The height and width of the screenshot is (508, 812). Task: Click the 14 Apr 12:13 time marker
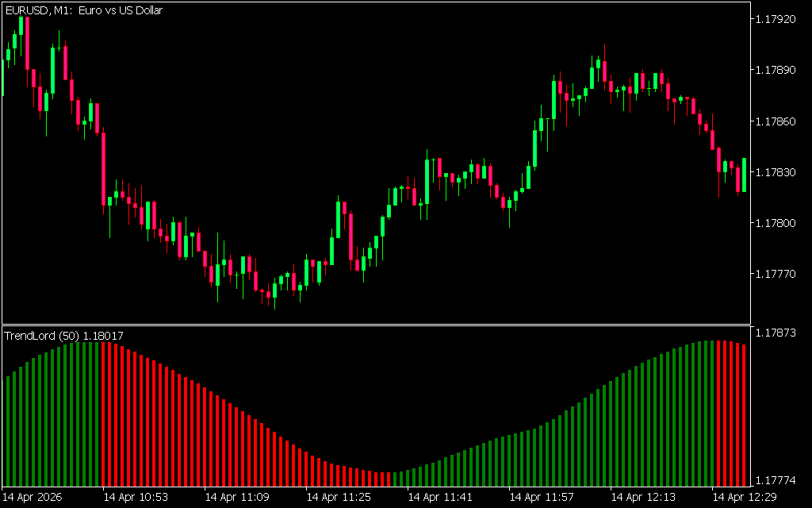(x=643, y=497)
